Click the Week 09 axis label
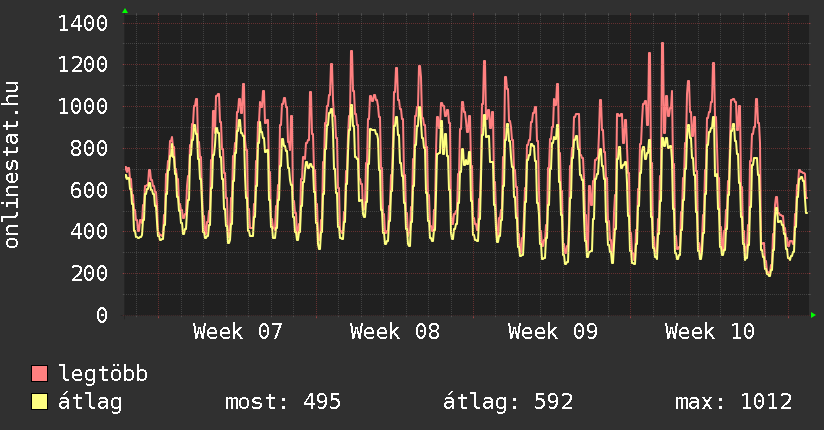 pyautogui.click(x=553, y=332)
